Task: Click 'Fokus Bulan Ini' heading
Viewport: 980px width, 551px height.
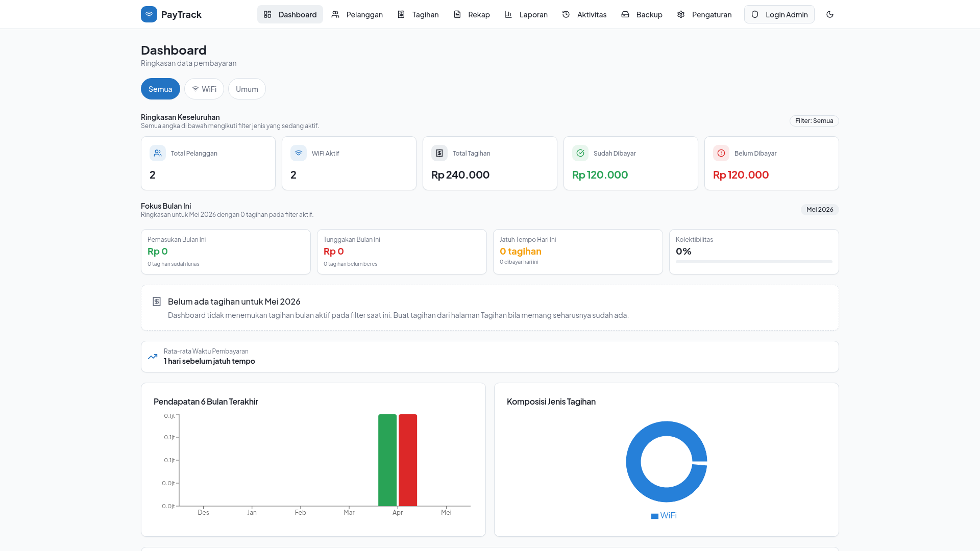Action: coord(166,206)
